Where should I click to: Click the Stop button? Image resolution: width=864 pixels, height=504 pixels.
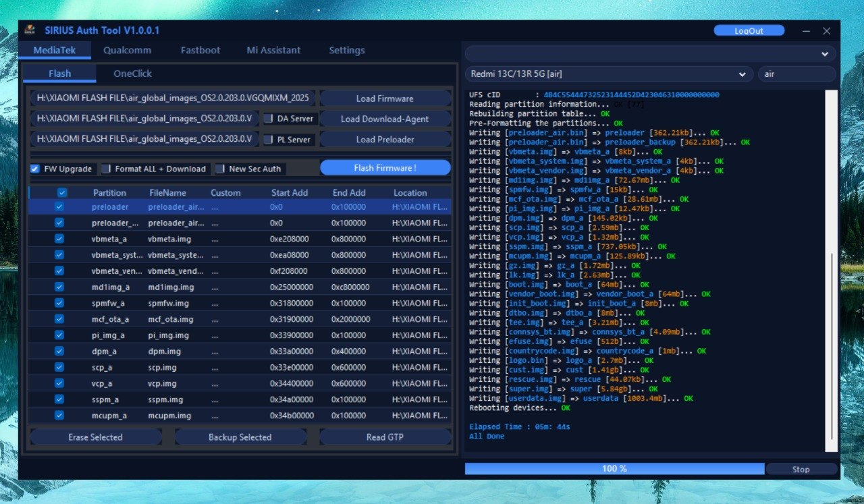click(x=801, y=469)
